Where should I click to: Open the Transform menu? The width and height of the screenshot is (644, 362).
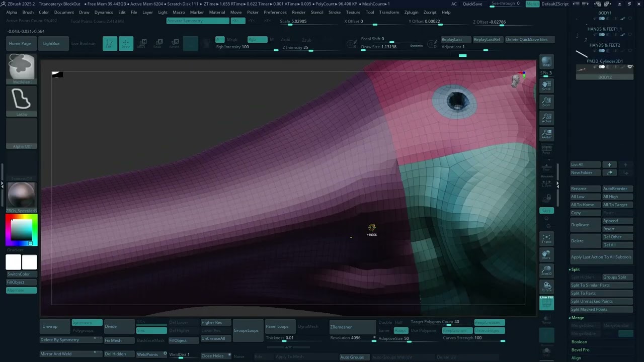(389, 12)
